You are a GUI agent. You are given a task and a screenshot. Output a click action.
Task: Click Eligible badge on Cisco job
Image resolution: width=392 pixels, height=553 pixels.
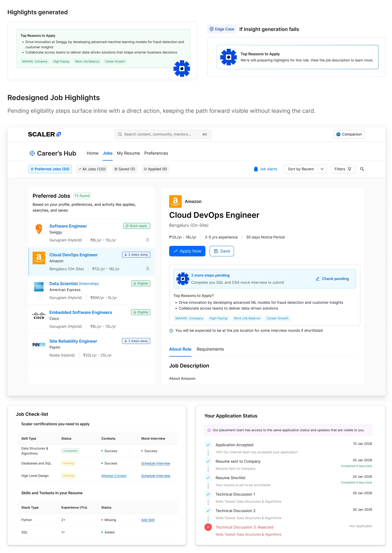coord(140,312)
